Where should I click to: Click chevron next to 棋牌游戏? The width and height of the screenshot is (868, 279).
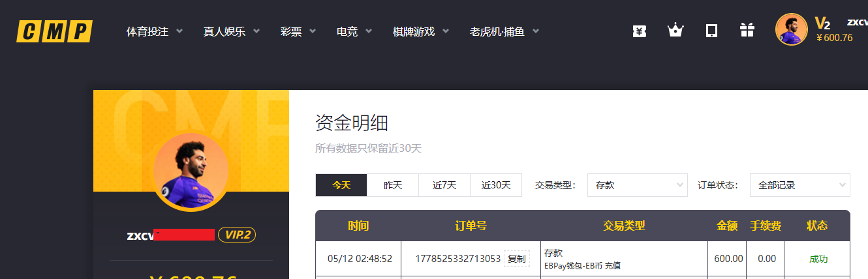point(447,31)
